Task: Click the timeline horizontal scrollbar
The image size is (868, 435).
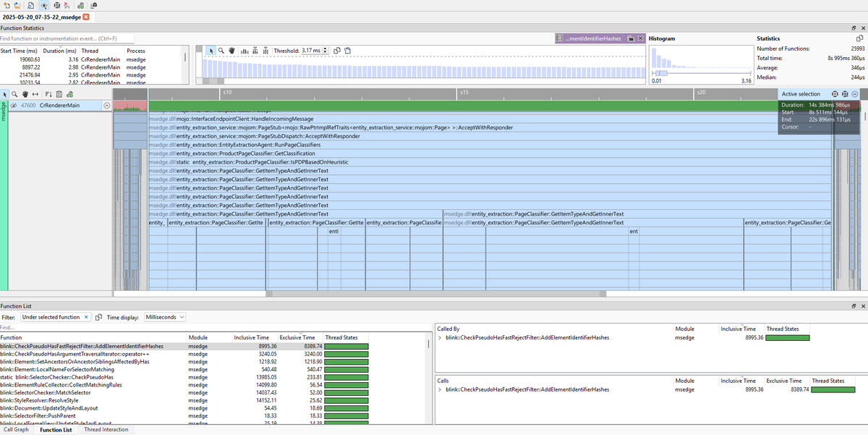Action: 435,294
